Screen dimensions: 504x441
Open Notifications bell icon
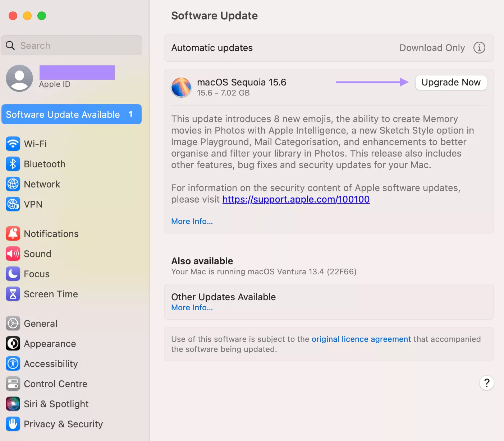tap(13, 234)
